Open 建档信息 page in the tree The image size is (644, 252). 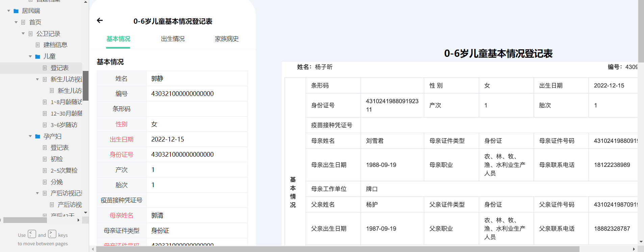coord(55,45)
